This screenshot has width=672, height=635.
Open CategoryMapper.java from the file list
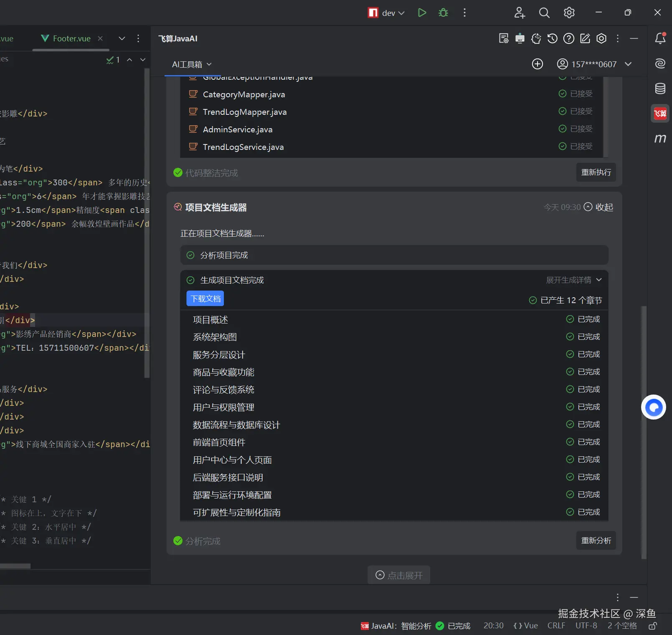click(x=244, y=94)
